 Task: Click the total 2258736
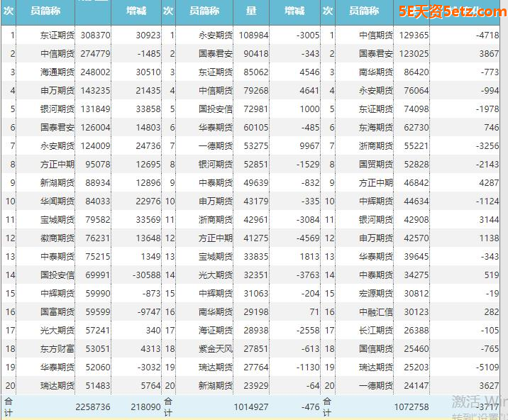point(93,407)
